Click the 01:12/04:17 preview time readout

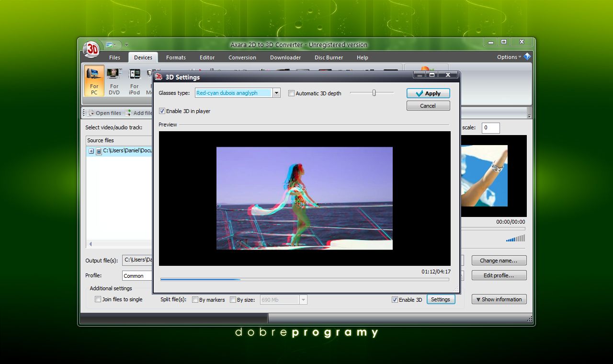tap(436, 272)
